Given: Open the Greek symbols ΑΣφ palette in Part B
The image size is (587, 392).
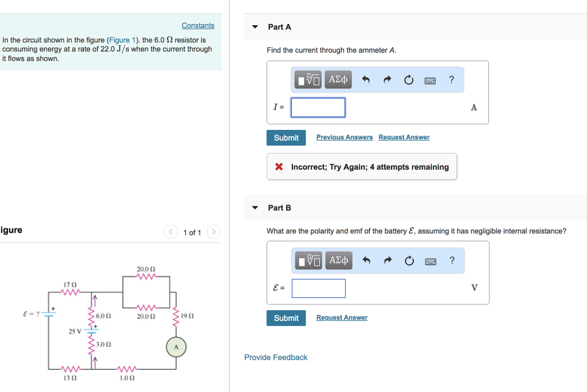Looking at the screenshot, I should 338,260.
